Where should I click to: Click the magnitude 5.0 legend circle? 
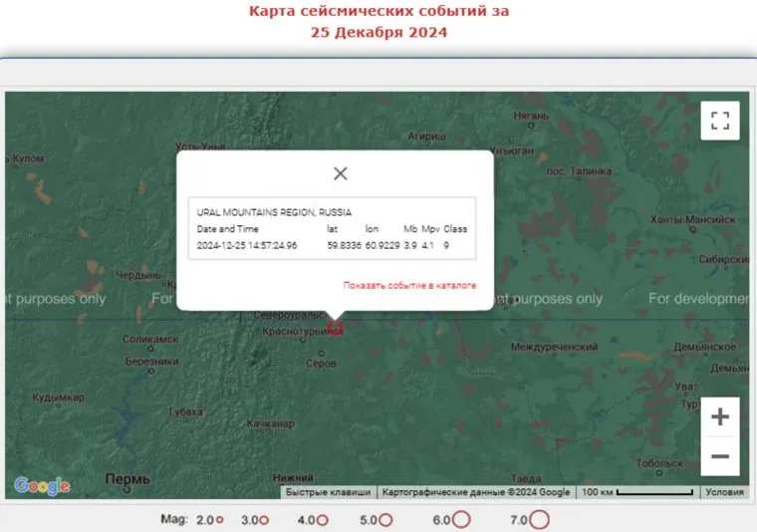pyautogui.click(x=384, y=520)
